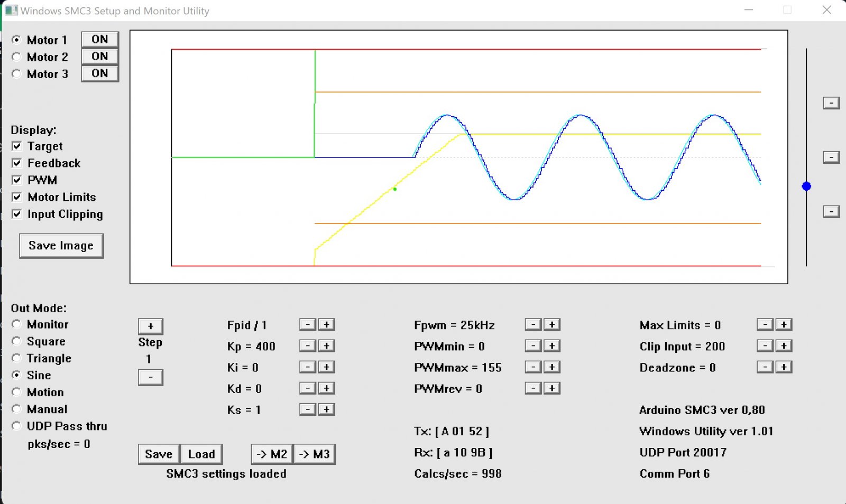Decrease Fpwm frequency with minus button
Screen dimensions: 846x504
pyautogui.click(x=534, y=324)
